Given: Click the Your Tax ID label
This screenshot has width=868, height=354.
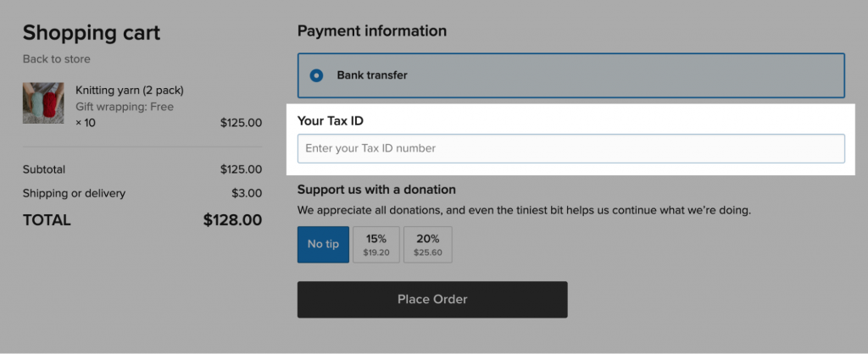Looking at the screenshot, I should 331,120.
